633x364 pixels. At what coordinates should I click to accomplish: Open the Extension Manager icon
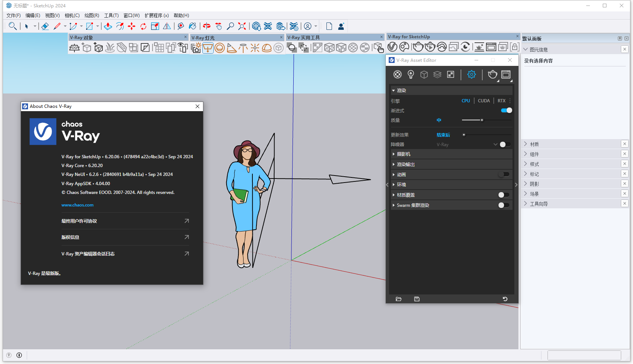click(x=294, y=26)
